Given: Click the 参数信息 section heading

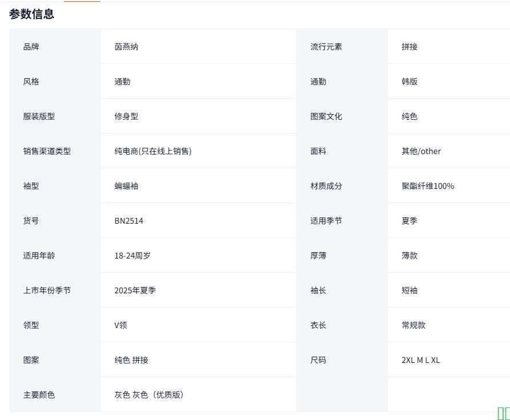Looking at the screenshot, I should pyautogui.click(x=31, y=15).
